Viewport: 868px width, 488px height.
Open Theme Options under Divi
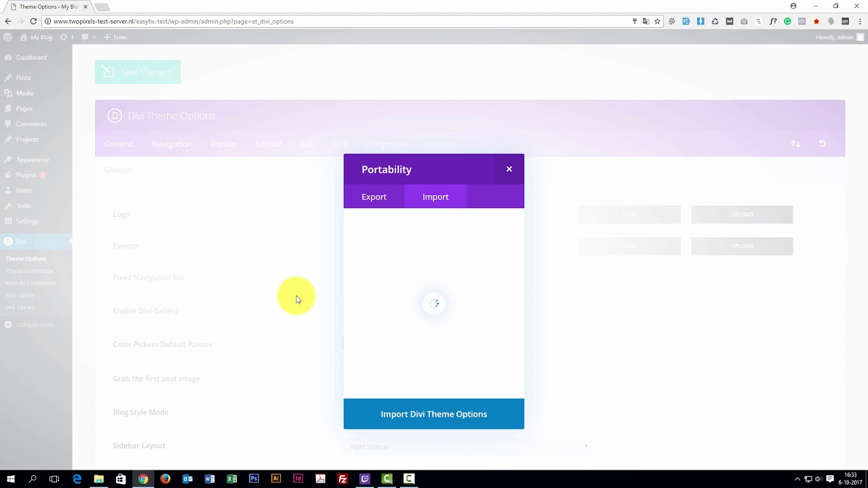click(x=26, y=259)
